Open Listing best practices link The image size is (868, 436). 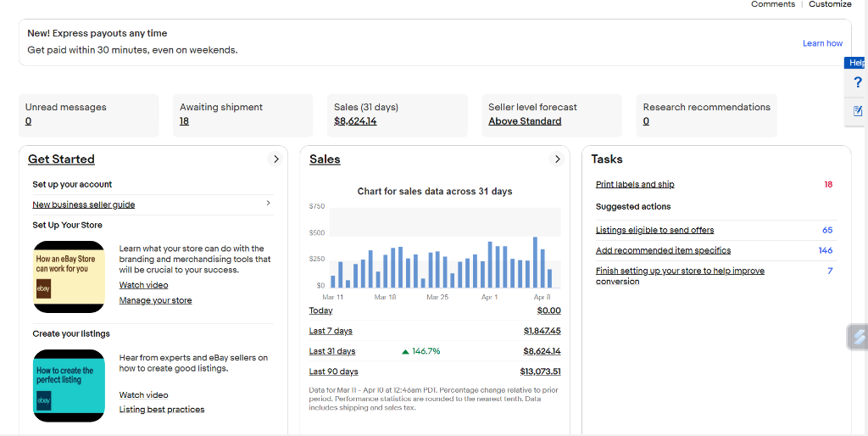tap(162, 410)
